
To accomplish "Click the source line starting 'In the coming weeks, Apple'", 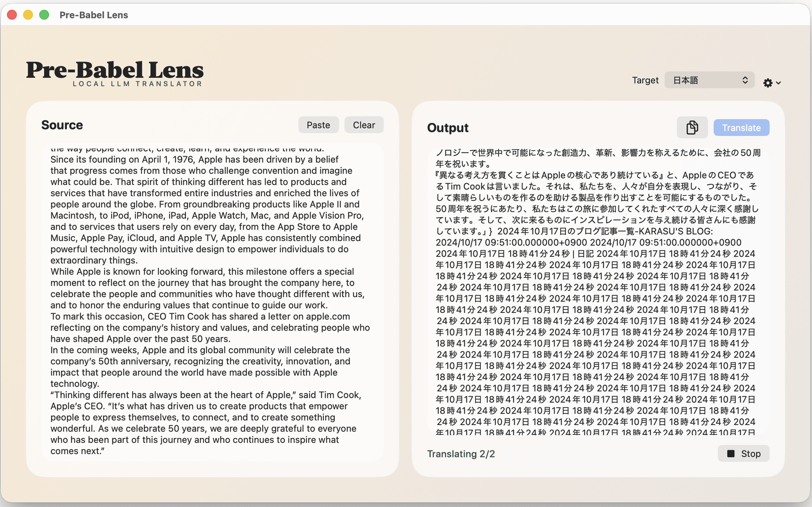I will [x=200, y=350].
